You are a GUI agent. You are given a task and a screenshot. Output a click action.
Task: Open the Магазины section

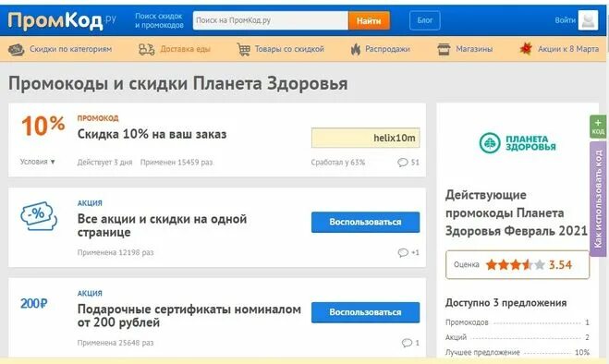click(474, 49)
